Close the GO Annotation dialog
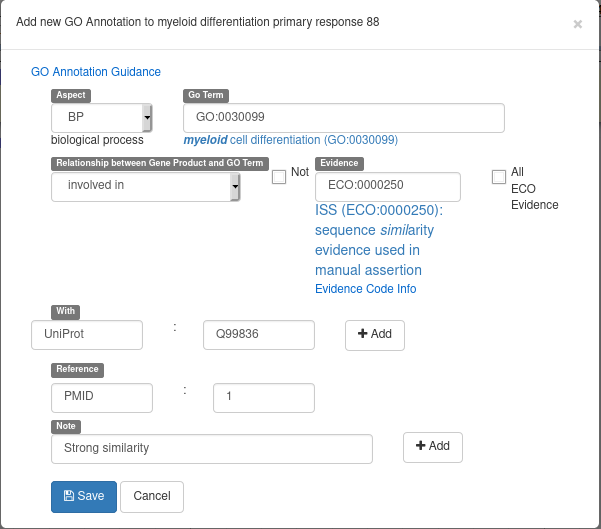Screen dimensions: 601x529 pos(577,24)
